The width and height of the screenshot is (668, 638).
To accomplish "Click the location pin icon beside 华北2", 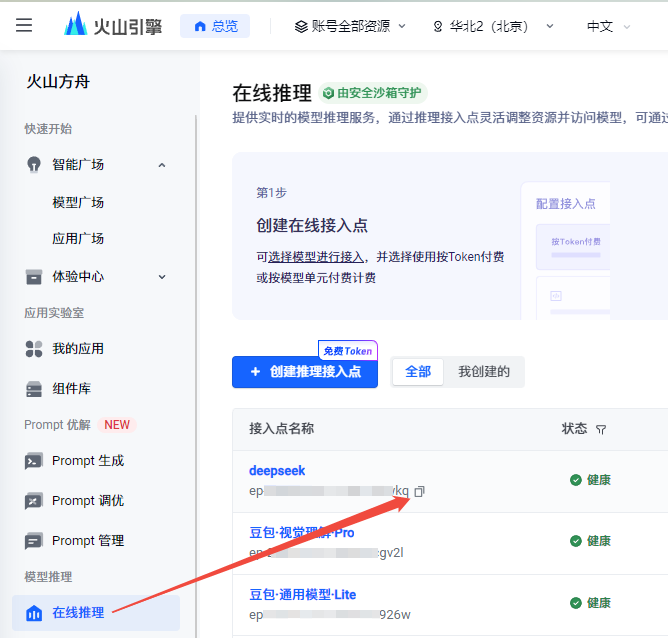I will 438,27.
